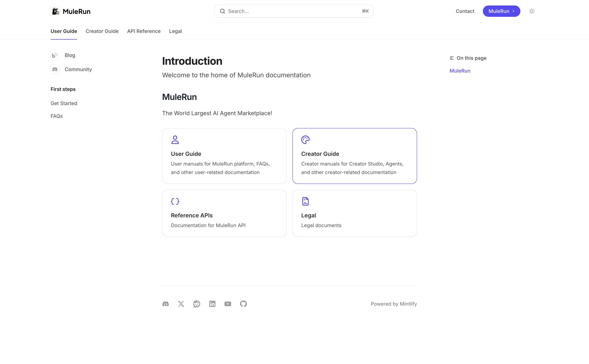Click the Introduction page heading
589x364 pixels.
192,61
